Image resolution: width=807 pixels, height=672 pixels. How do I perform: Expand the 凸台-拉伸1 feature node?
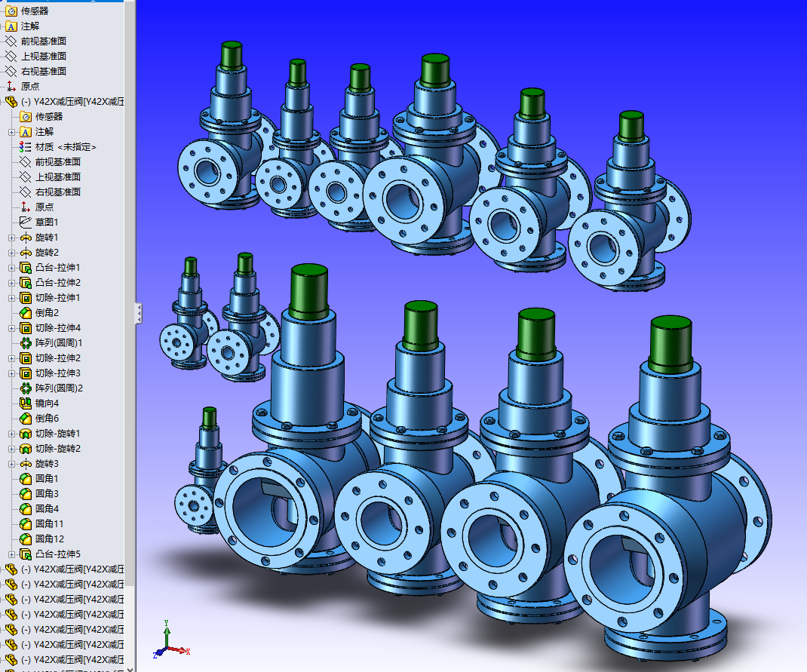pos(12,268)
